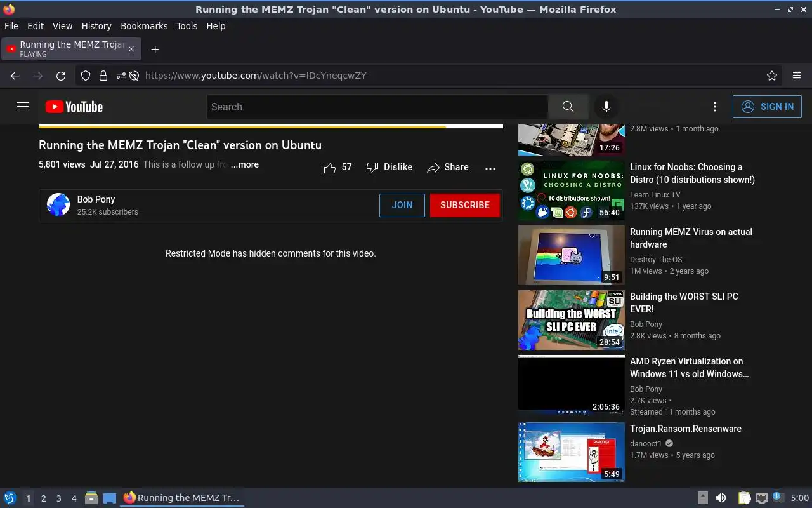Click the YouTube Search input field
The image size is (812, 508).
point(377,107)
